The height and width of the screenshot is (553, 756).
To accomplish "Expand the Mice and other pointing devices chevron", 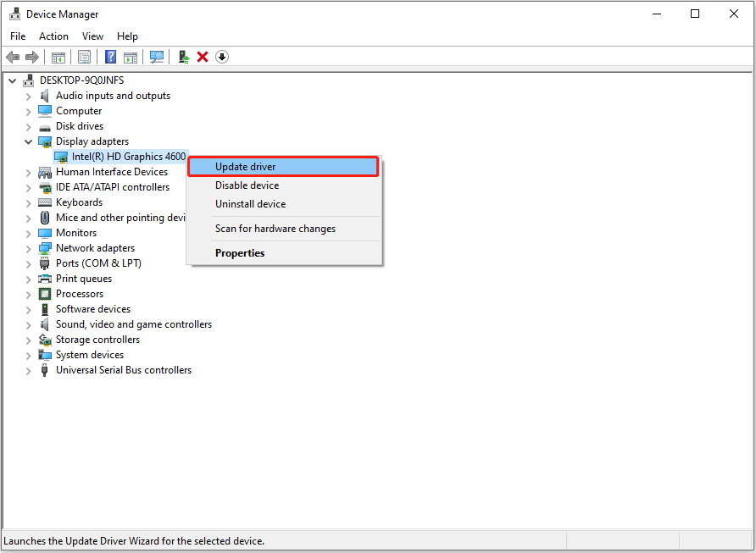I will [x=29, y=218].
